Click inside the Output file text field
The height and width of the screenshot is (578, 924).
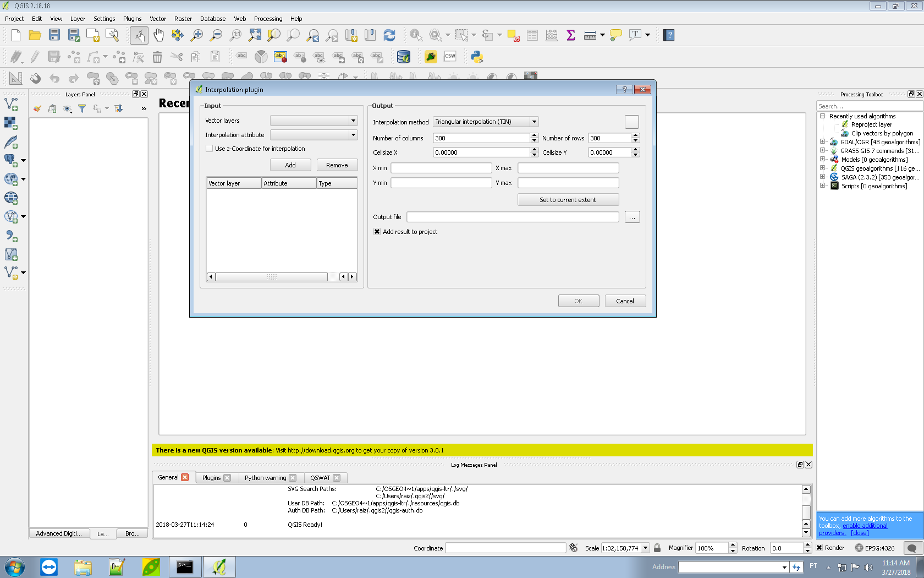tap(513, 217)
